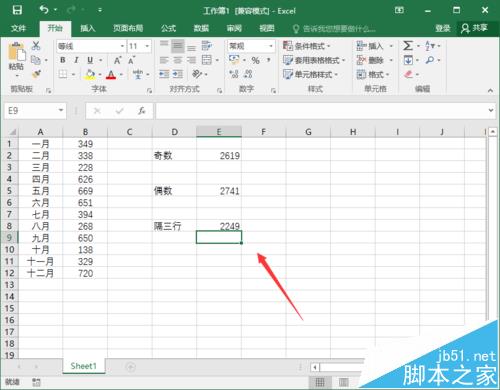Apply comma style
The image size is (500, 390).
[x=268, y=60]
